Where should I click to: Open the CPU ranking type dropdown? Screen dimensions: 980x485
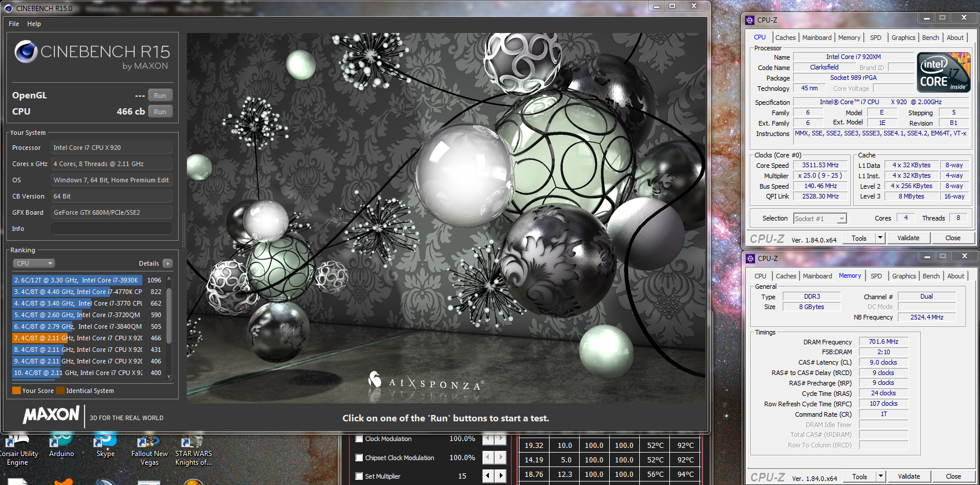pos(34,263)
